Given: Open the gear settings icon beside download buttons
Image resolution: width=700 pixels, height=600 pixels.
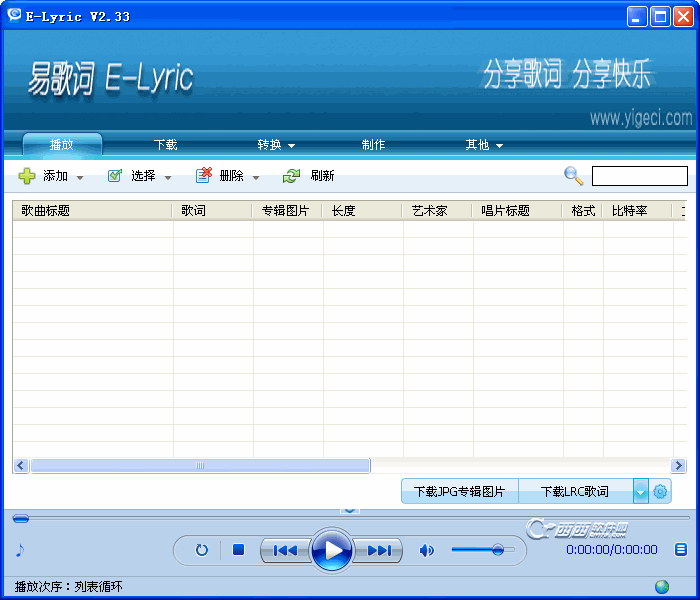Looking at the screenshot, I should pyautogui.click(x=660, y=492).
